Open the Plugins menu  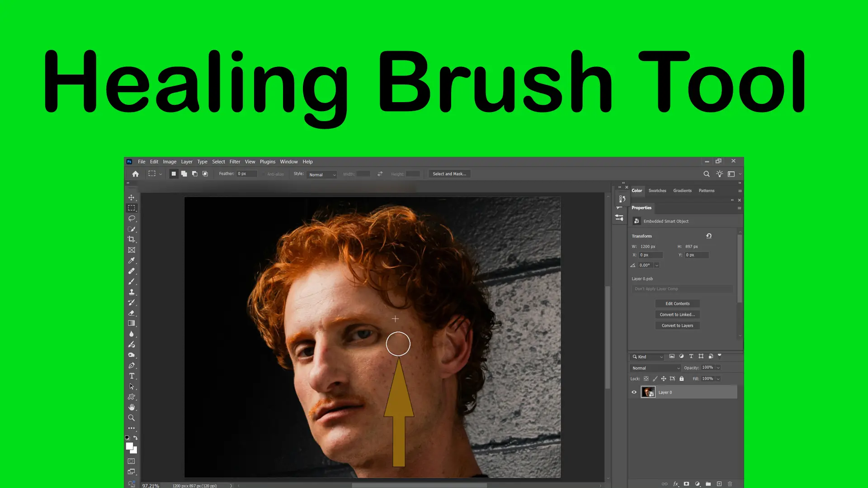point(268,162)
